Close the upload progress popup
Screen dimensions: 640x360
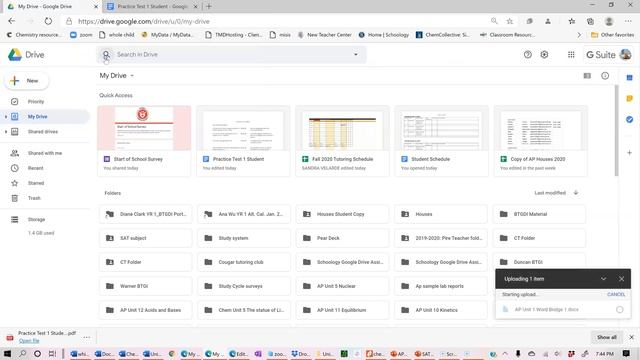pos(621,279)
